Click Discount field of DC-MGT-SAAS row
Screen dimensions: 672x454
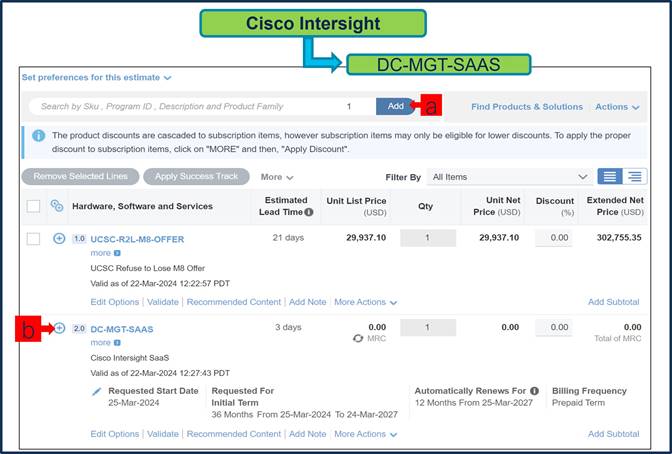554,328
